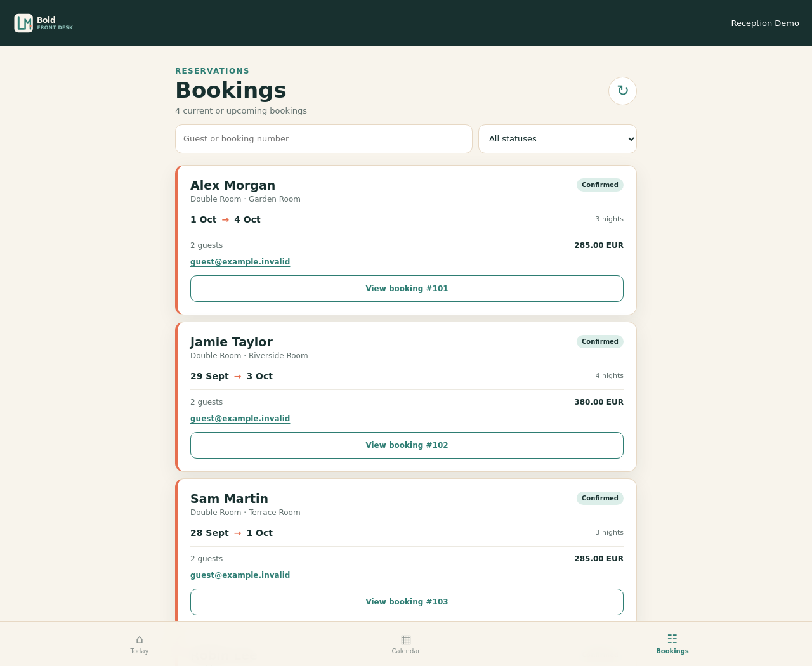The width and height of the screenshot is (812, 666).
Task: View booking #101
Action: coord(407,289)
